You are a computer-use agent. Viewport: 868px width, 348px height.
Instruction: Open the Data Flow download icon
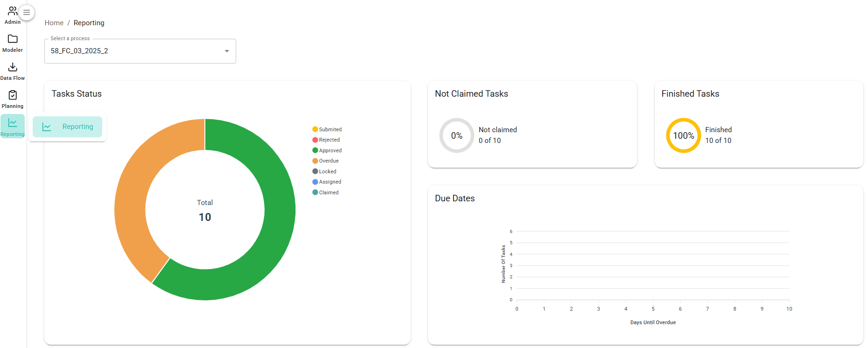click(13, 67)
